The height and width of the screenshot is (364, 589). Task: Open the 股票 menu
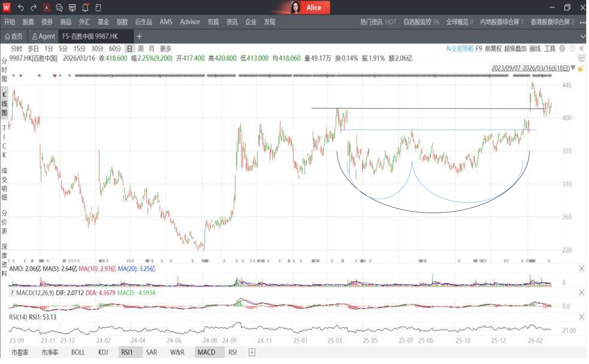28,22
